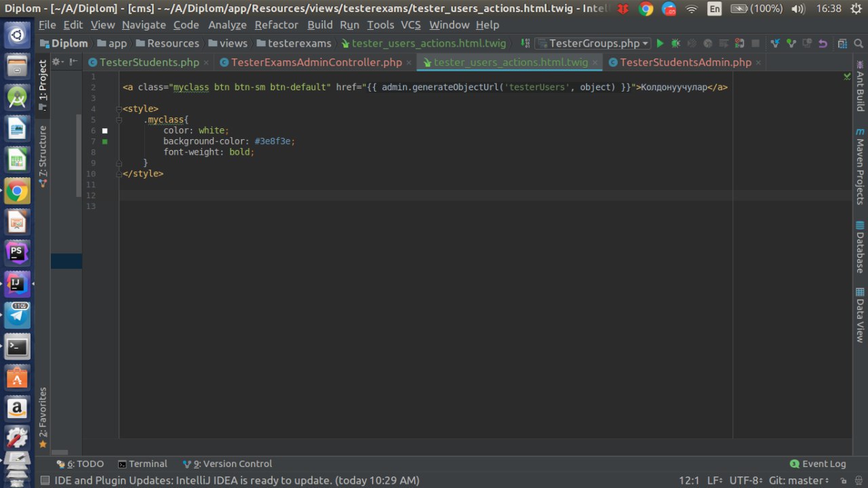
Task: Click project panel horizontal scrollbar
Action: 60,452
